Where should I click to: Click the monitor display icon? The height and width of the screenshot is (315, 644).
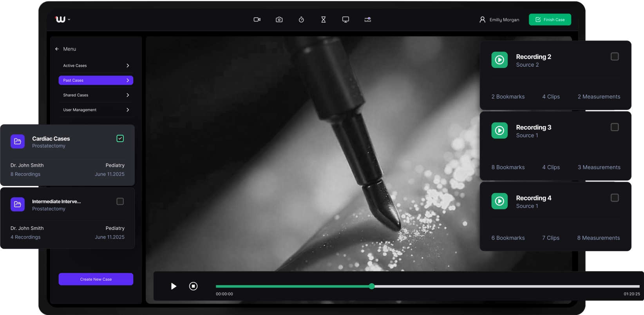tap(346, 20)
